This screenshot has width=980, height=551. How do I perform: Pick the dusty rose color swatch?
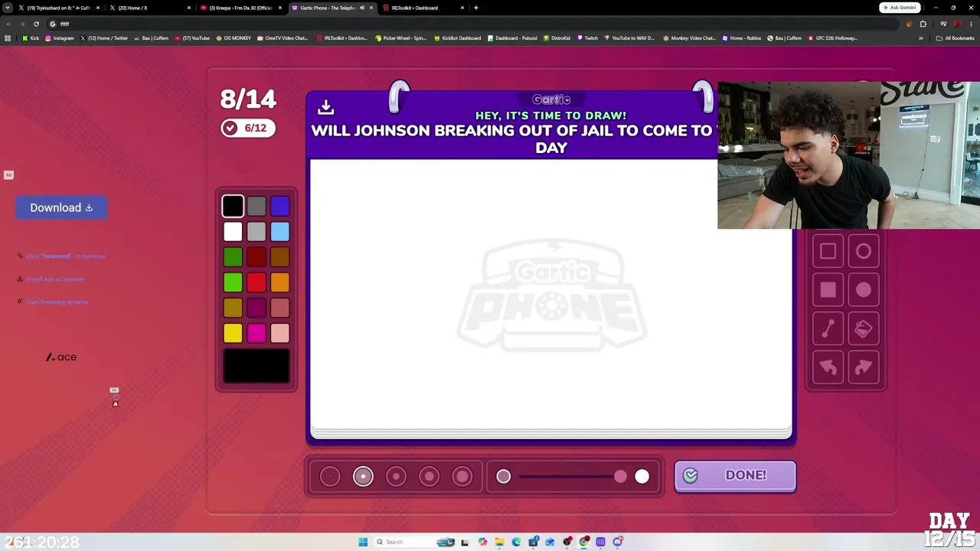pyautogui.click(x=279, y=308)
